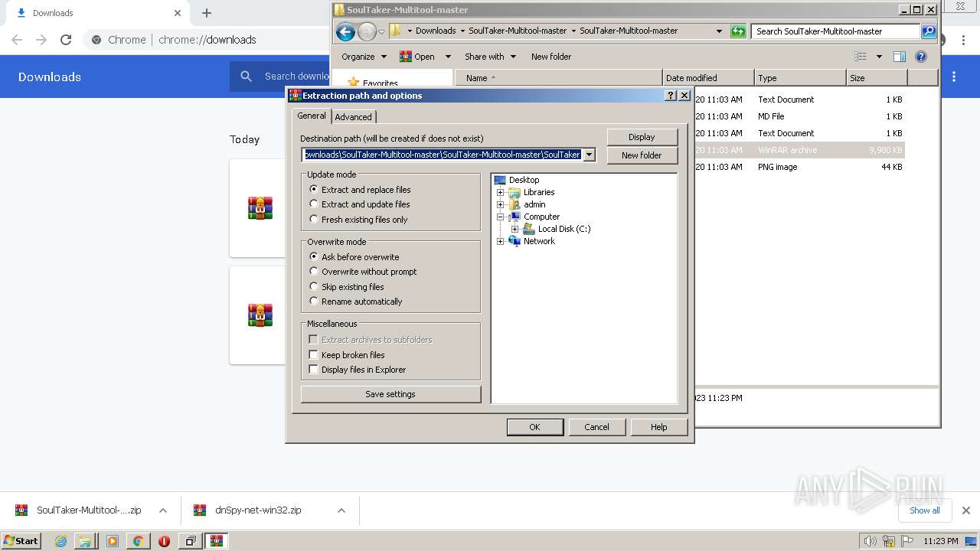The height and width of the screenshot is (551, 980).
Task: Click the Display button
Action: click(642, 137)
